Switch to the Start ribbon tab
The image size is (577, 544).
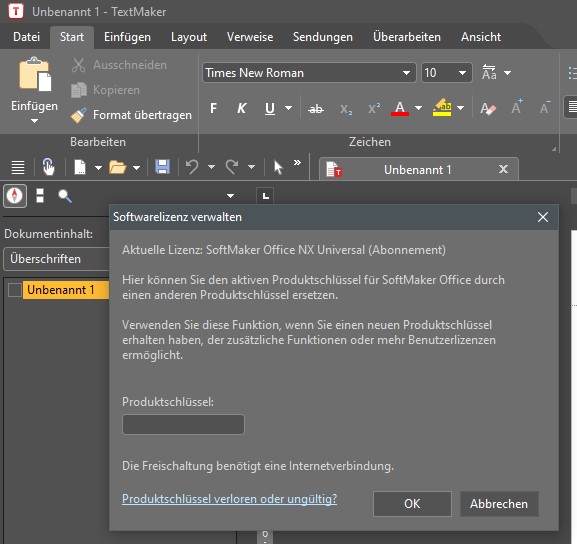pyautogui.click(x=72, y=37)
